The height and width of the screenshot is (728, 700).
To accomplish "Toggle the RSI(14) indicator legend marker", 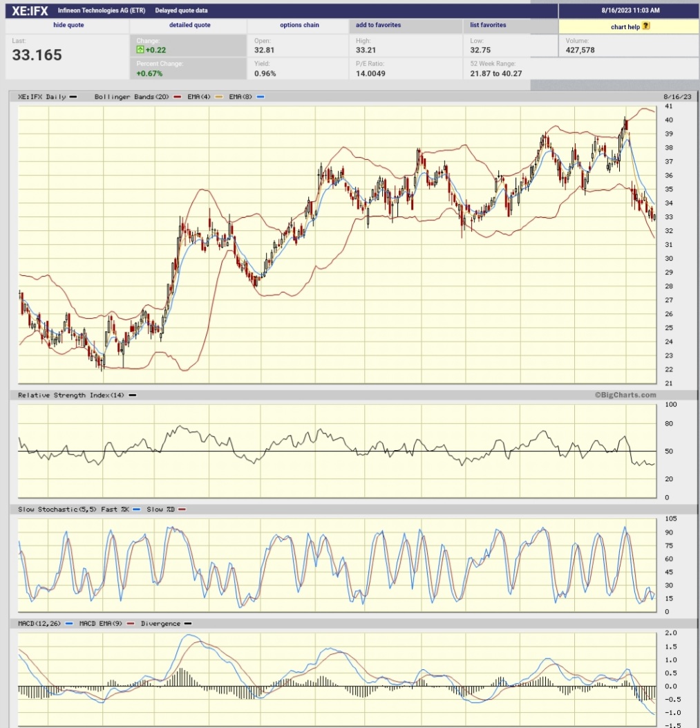I will [131, 395].
